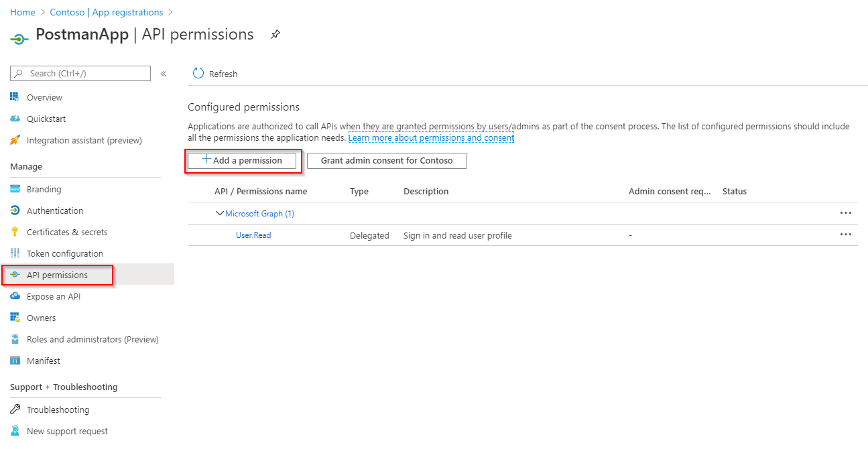Click the Admin consent req... column header

click(x=670, y=191)
